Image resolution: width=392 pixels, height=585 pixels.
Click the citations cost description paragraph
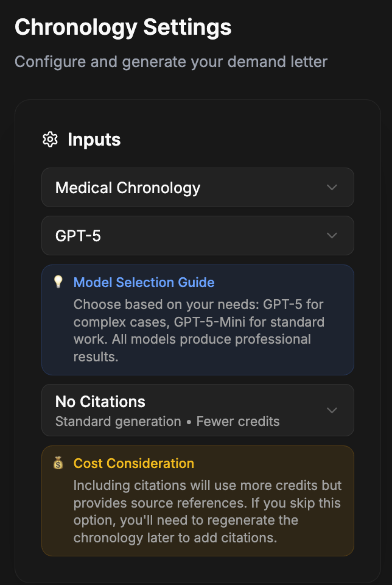(208, 512)
